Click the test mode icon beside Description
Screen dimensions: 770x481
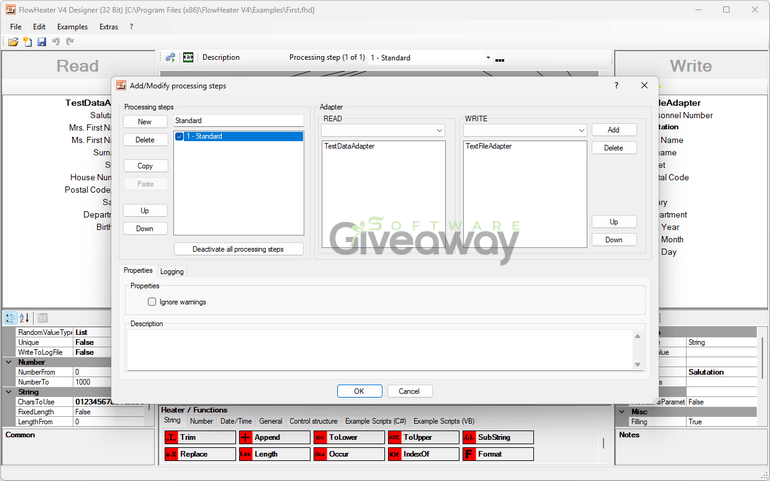(x=188, y=57)
